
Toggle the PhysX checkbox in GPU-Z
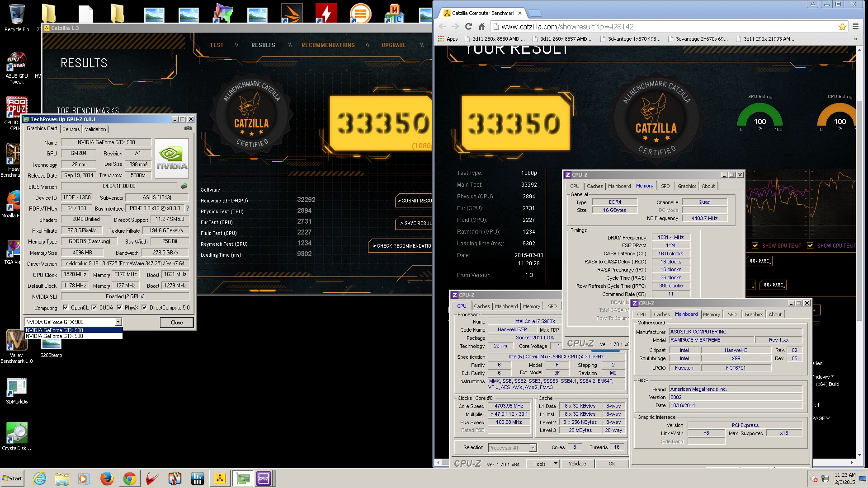(119, 308)
